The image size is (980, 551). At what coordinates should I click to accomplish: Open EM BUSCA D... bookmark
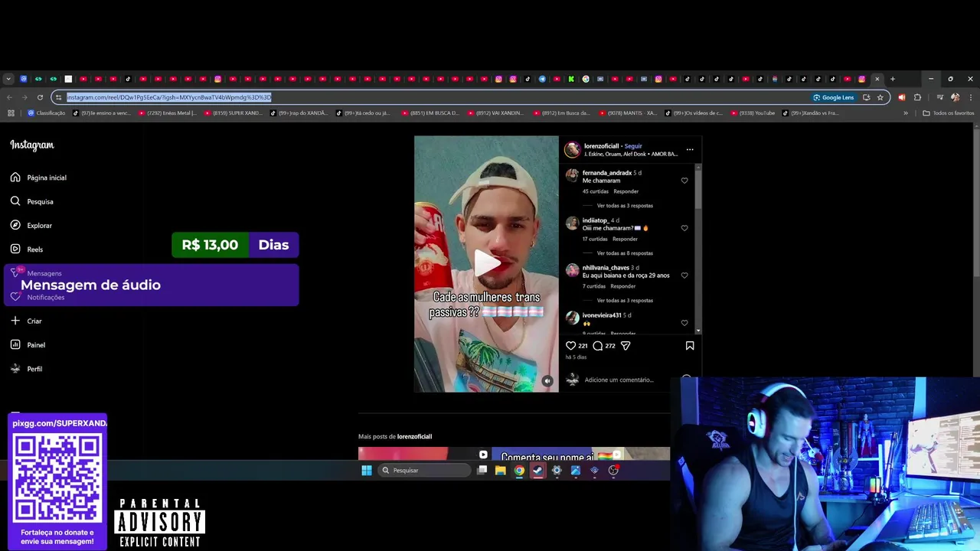coord(430,113)
